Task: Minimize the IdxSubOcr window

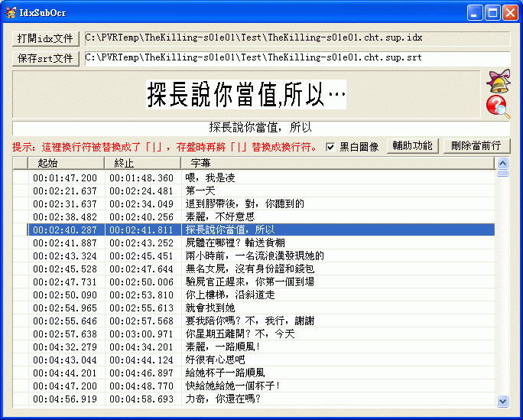Action: [x=475, y=13]
